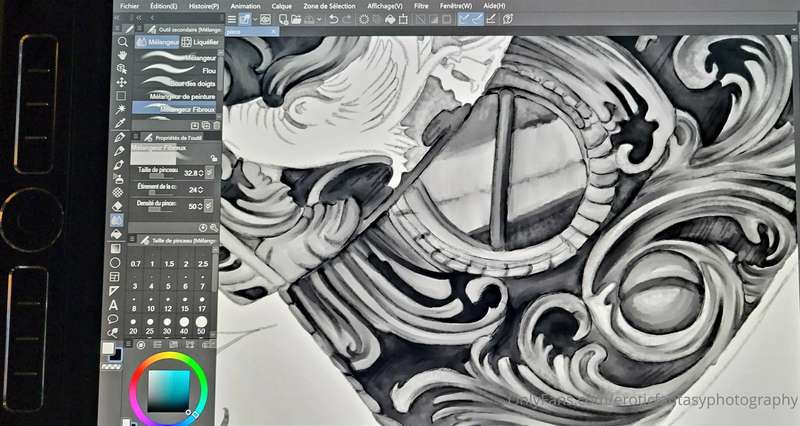800x426 pixels.
Task: Select the Airbrush tool
Action: [x=118, y=179]
